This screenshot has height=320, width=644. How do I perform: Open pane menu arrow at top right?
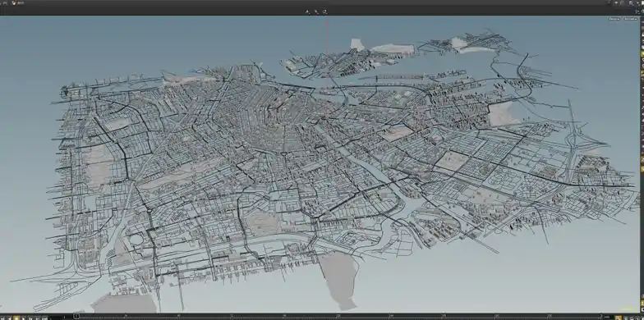(x=616, y=3)
